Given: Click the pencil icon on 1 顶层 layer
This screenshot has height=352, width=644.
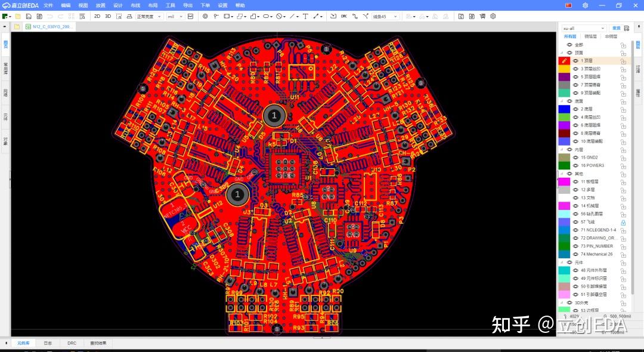Looking at the screenshot, I should point(564,61).
